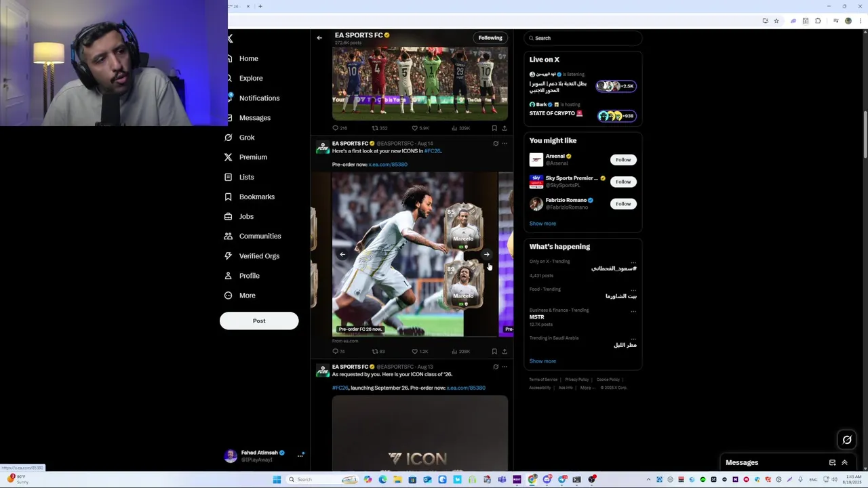Open the Jobs briefcase icon
The image size is (868, 488).
pyautogui.click(x=229, y=216)
